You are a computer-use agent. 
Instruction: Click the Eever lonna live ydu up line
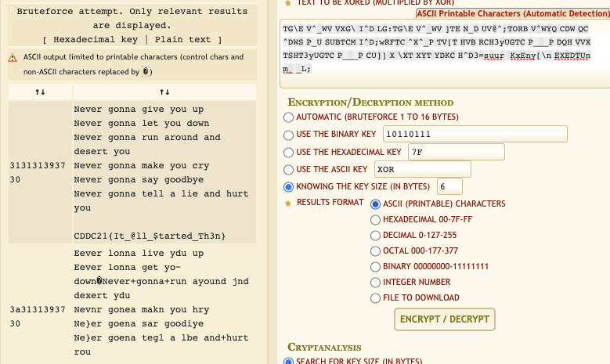pyautogui.click(x=139, y=253)
